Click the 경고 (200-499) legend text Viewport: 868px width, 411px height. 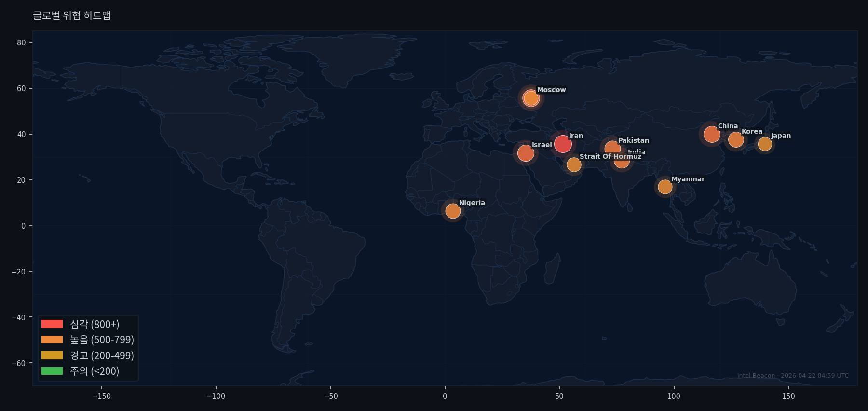(x=102, y=356)
